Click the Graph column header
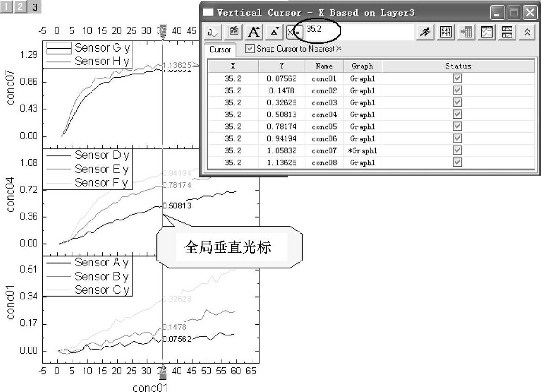This screenshot has height=392, width=541. [362, 66]
